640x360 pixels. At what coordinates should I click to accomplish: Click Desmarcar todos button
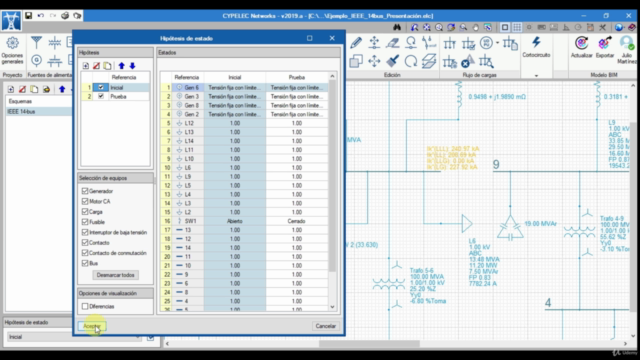(x=116, y=275)
